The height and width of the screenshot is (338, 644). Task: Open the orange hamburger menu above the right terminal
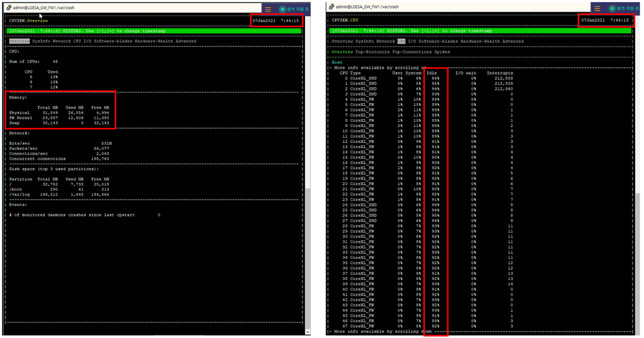click(596, 8)
